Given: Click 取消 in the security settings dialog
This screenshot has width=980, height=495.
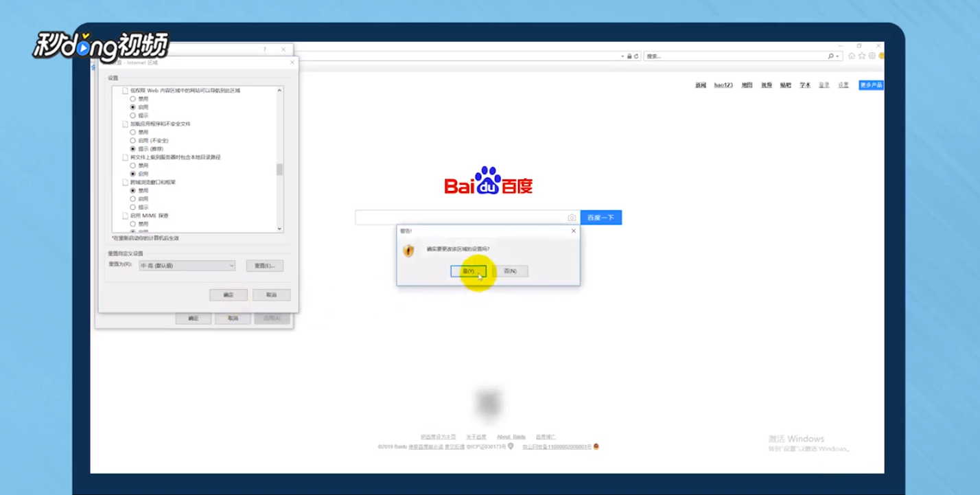Looking at the screenshot, I should 272,295.
